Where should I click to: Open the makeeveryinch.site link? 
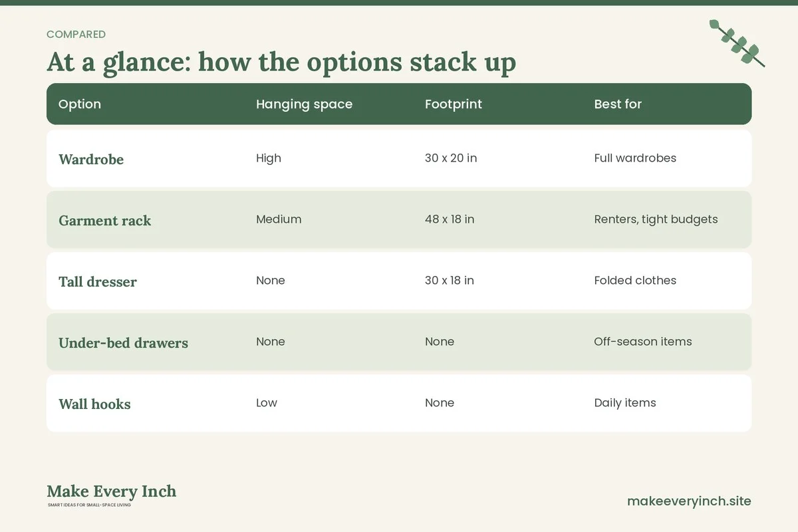coord(689,501)
